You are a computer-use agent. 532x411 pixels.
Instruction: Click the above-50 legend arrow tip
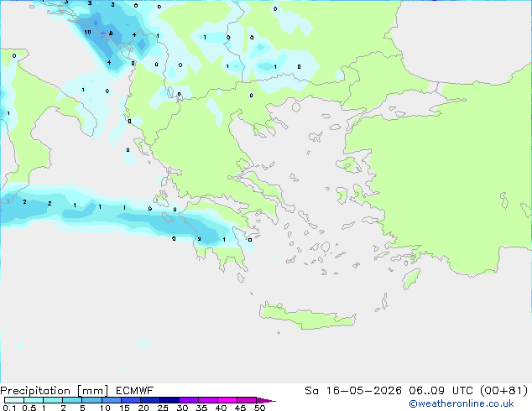click(x=266, y=400)
